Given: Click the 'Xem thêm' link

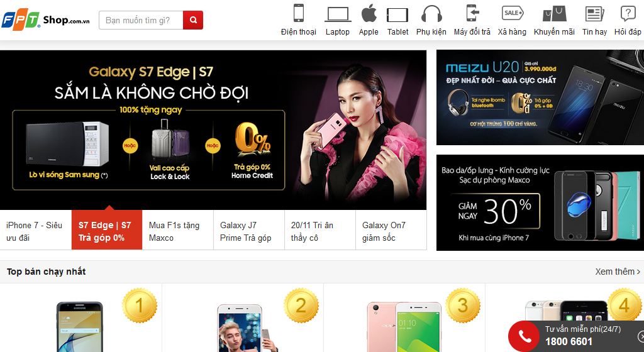Looking at the screenshot, I should [618, 272].
